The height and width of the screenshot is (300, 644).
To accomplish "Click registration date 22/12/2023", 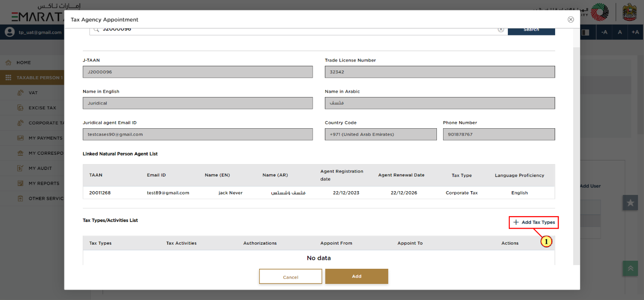I will pyautogui.click(x=346, y=193).
